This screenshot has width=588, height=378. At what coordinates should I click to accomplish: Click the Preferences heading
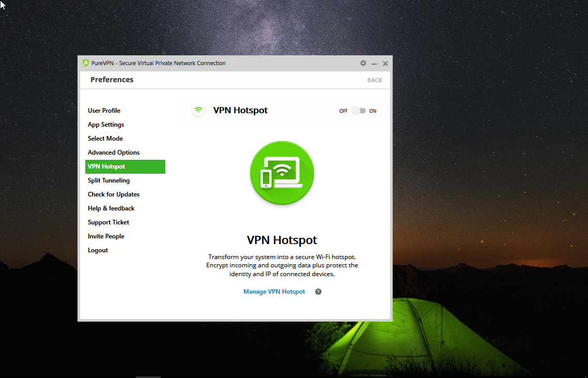tap(112, 80)
